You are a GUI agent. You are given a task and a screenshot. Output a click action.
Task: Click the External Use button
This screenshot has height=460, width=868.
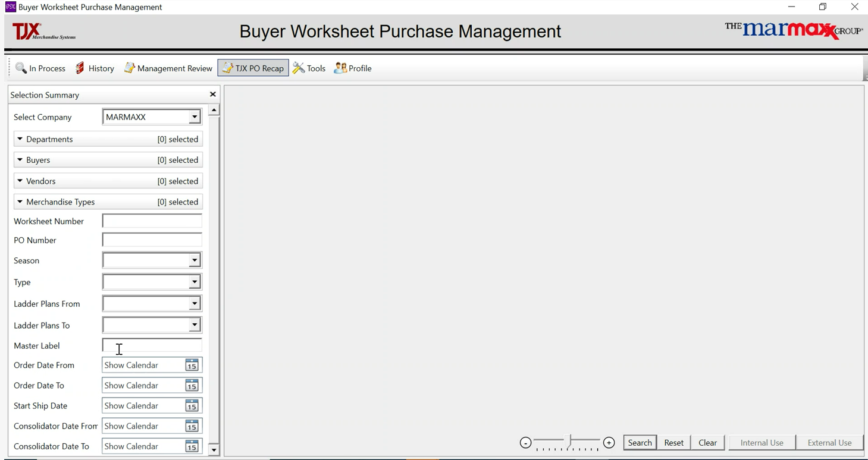[x=829, y=443]
